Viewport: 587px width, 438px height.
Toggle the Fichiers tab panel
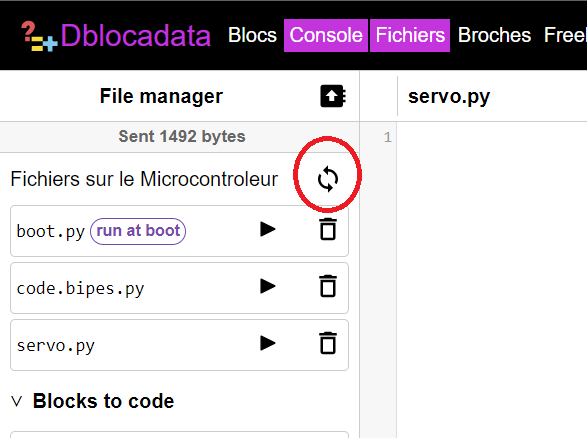tap(410, 35)
